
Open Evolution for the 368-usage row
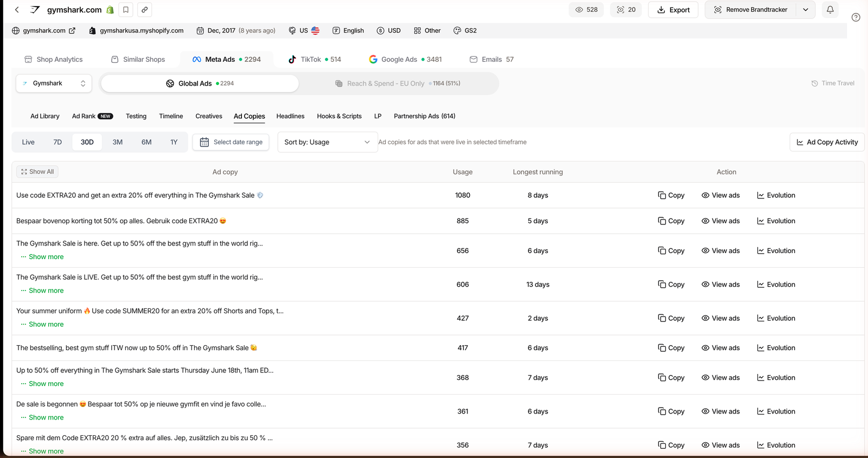[x=776, y=378]
